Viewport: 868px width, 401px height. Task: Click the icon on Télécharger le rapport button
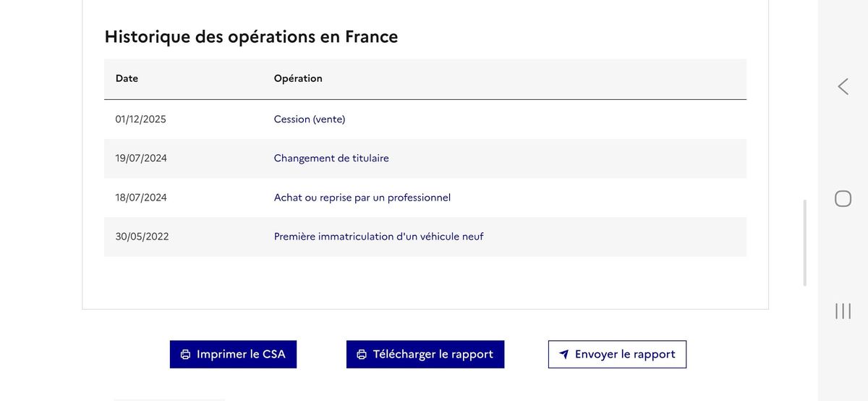[362, 355]
